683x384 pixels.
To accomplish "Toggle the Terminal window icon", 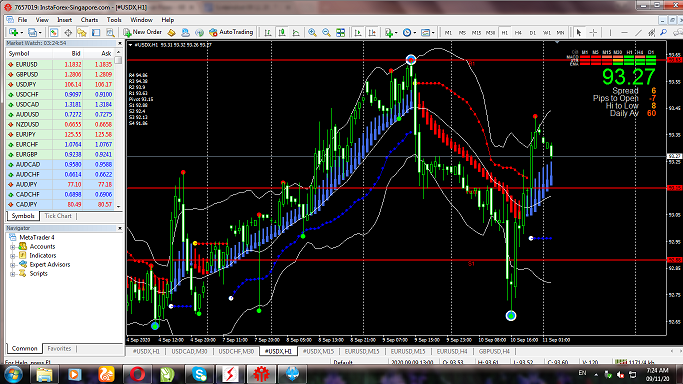I will point(96,33).
